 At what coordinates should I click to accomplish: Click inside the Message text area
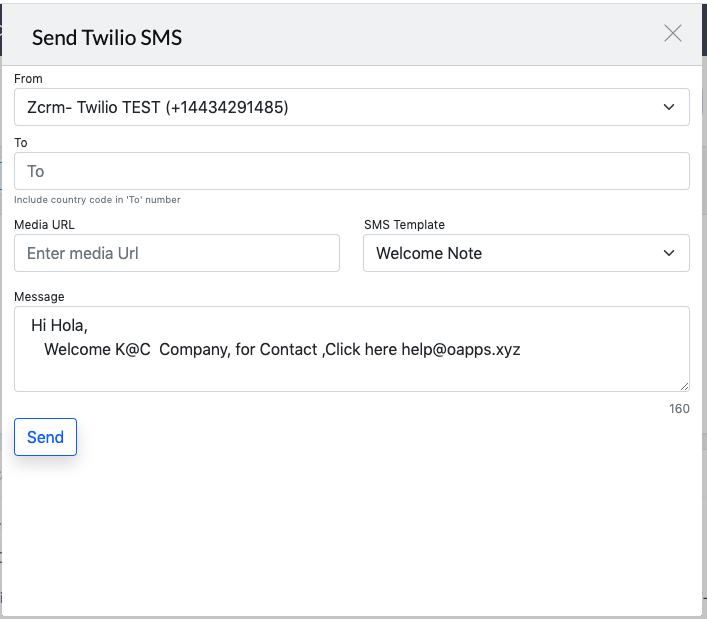pyautogui.click(x=352, y=349)
